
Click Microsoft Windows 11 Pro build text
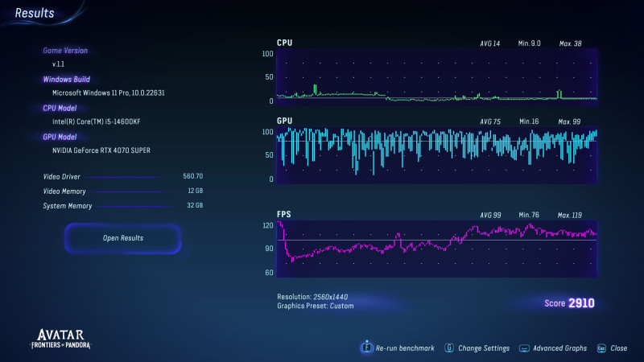pos(109,93)
